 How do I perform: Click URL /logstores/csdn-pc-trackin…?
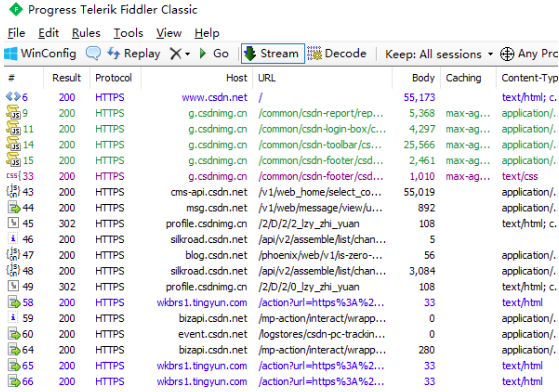point(322,334)
